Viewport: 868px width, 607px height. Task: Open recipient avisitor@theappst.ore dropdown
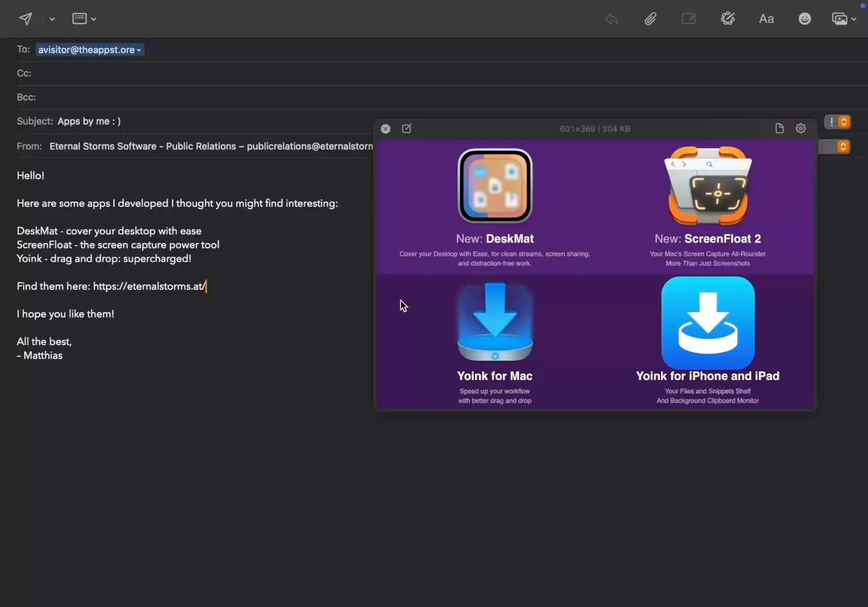point(90,49)
